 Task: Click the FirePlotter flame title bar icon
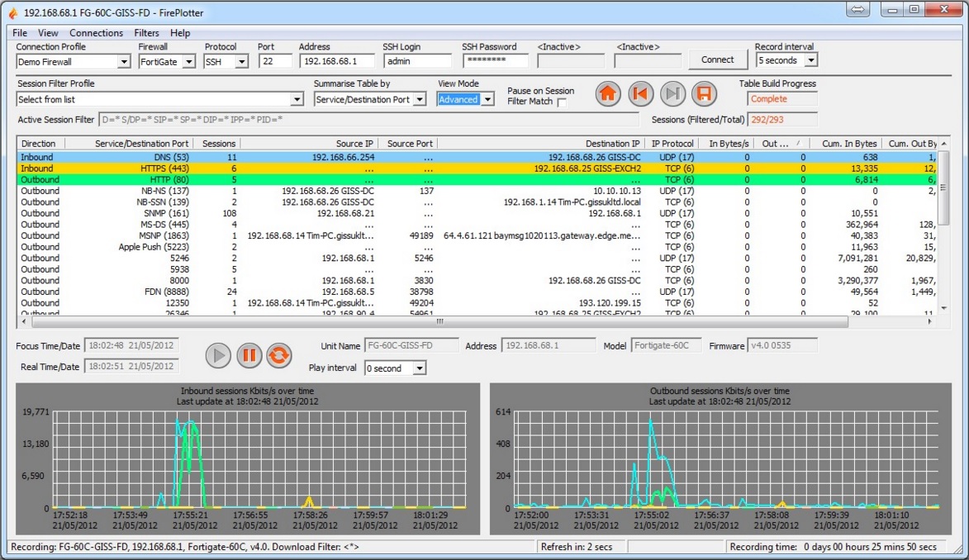pos(12,12)
